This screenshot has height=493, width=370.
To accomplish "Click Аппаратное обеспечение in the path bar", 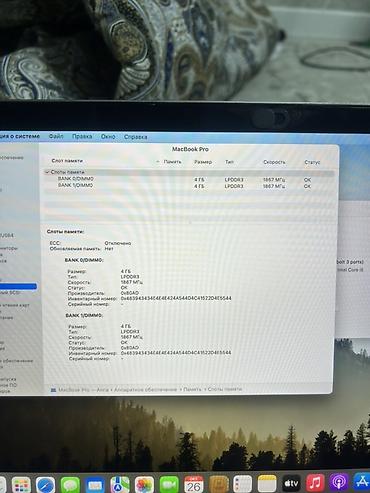I will point(145,389).
